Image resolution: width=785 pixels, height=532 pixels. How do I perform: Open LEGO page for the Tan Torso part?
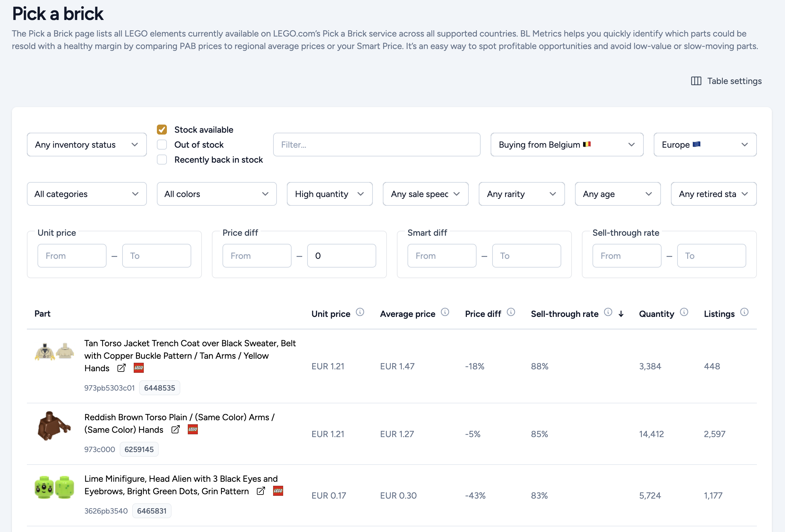click(x=138, y=368)
